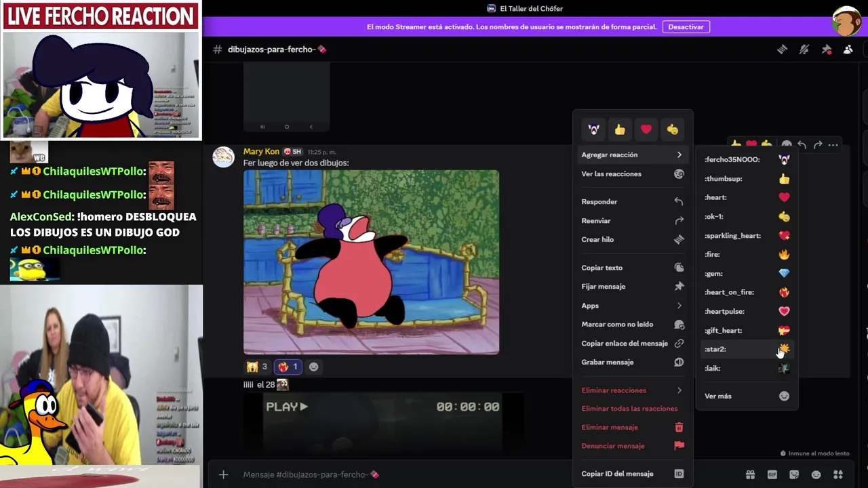Screen dimensions: 868x488
Task: Choose Marcar como no leído
Action: point(632,325)
